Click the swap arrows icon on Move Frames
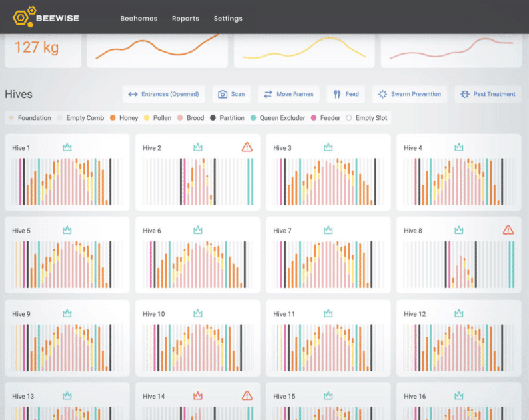 pos(268,94)
